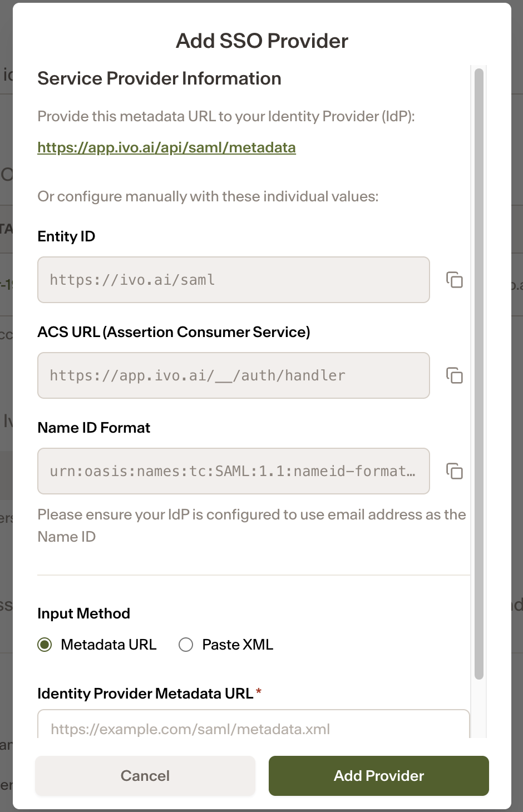
Task: Focus the Identity Provider Metadata URL field
Action: click(x=254, y=724)
